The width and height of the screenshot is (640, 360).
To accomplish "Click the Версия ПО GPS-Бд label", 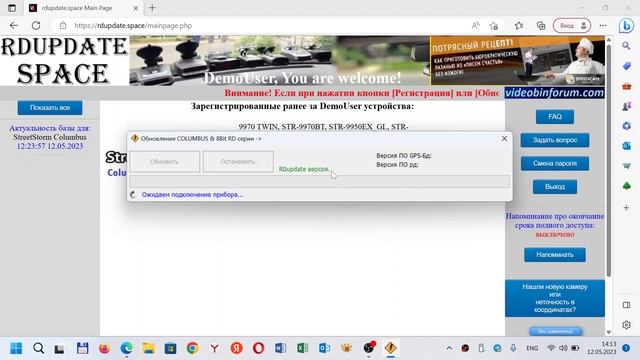I will pyautogui.click(x=404, y=156).
